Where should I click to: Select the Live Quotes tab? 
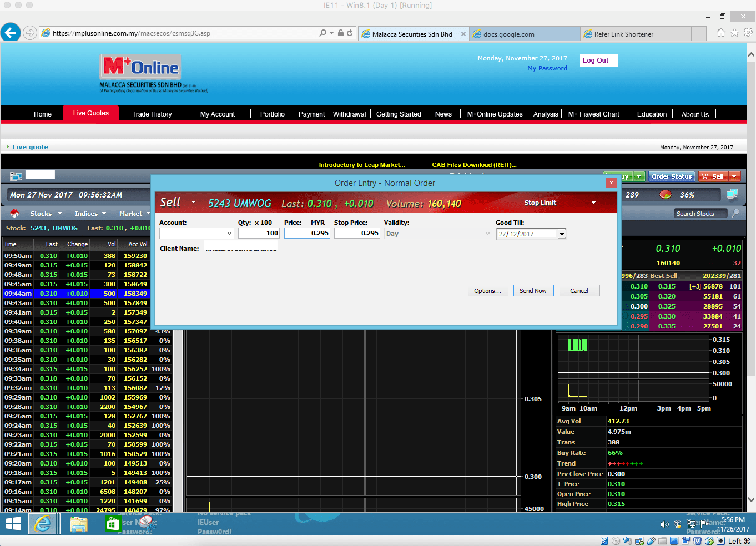pos(91,113)
